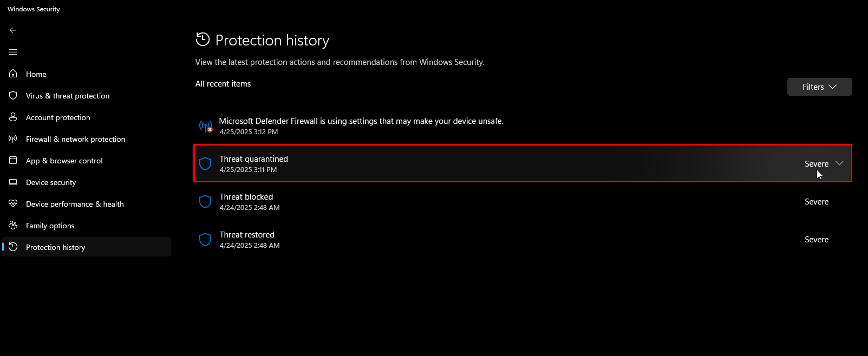Select Protection history in sidebar
This screenshot has height=356, width=868.
(56, 247)
